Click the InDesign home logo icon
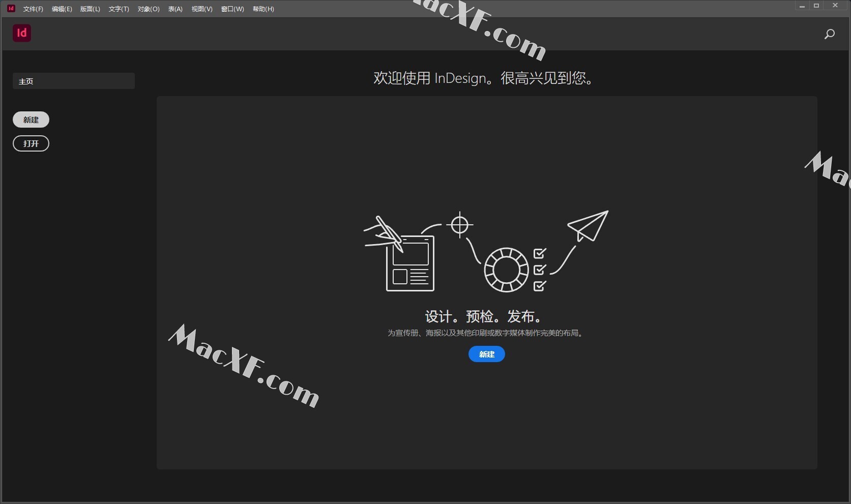 click(22, 33)
